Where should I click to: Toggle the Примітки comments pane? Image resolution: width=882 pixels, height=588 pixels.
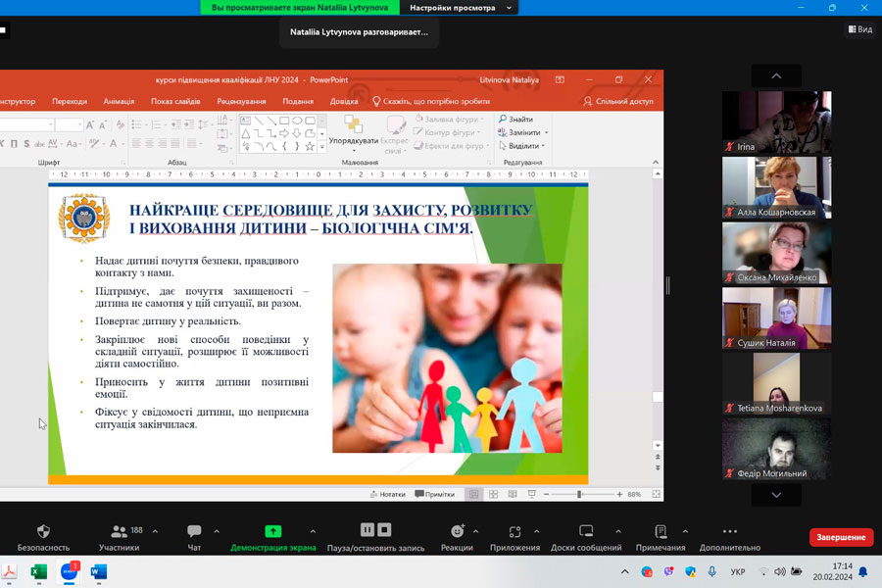(434, 494)
